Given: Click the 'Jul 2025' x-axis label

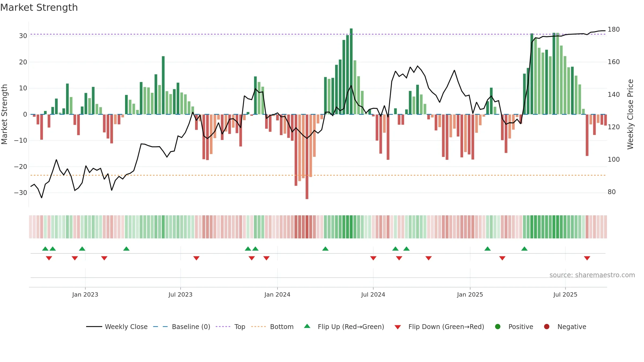Looking at the screenshot, I should tap(565, 294).
